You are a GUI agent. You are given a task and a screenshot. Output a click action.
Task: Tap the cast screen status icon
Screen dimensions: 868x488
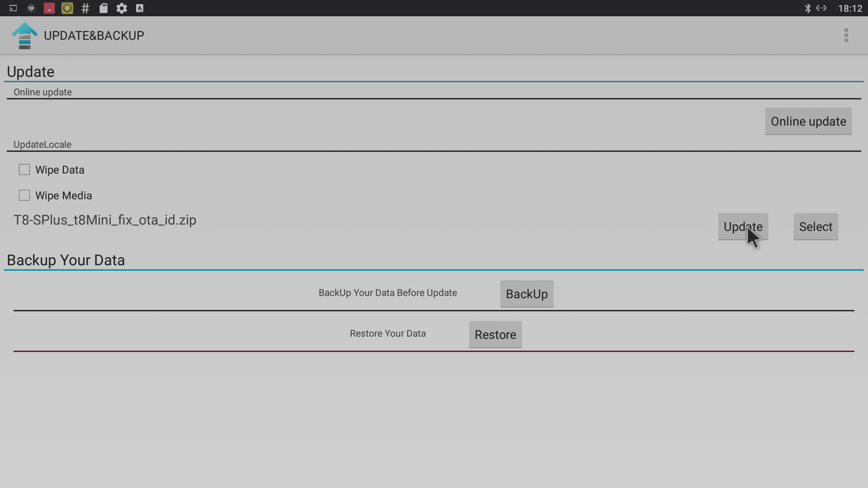click(x=13, y=8)
